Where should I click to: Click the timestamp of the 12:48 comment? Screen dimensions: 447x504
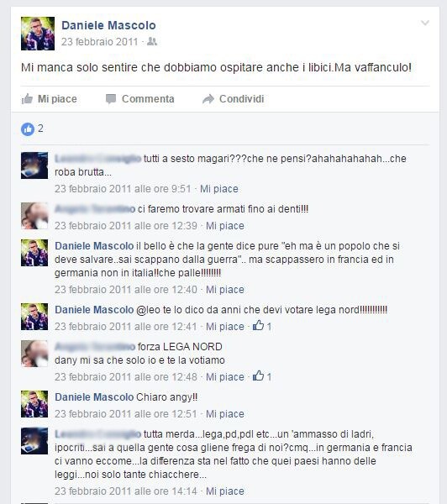coord(126,376)
